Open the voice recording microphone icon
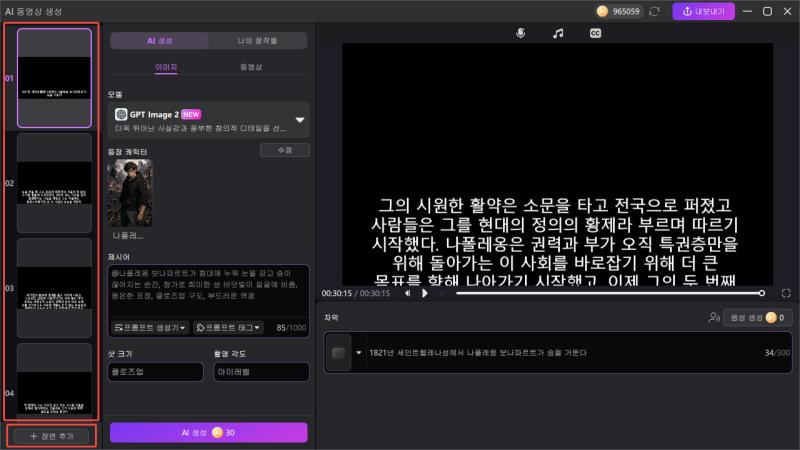The width and height of the screenshot is (800, 450). pos(520,33)
